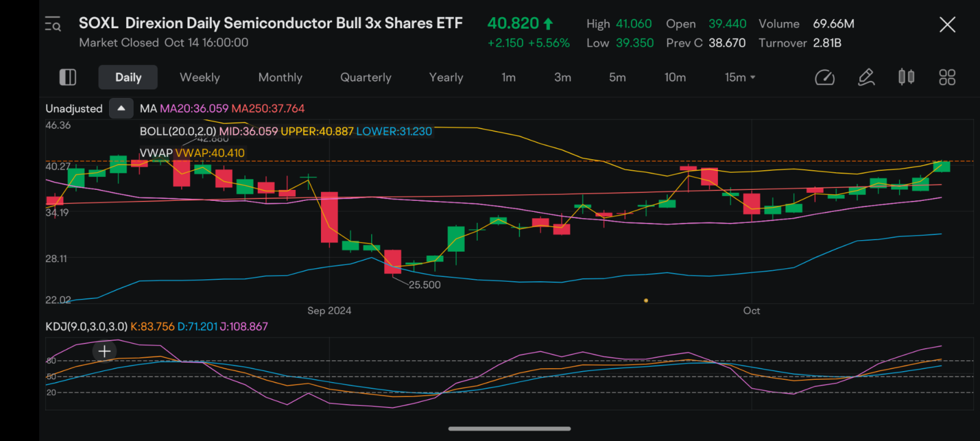The width and height of the screenshot is (980, 441).
Task: Select the 5m interval
Action: click(617, 77)
